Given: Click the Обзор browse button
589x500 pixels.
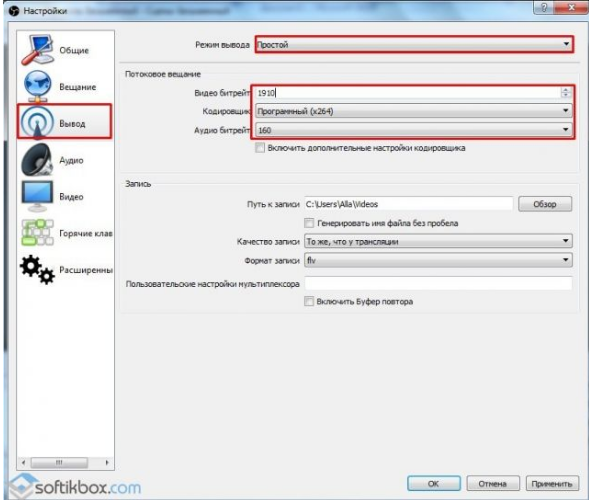Looking at the screenshot, I should pyautogui.click(x=545, y=204).
